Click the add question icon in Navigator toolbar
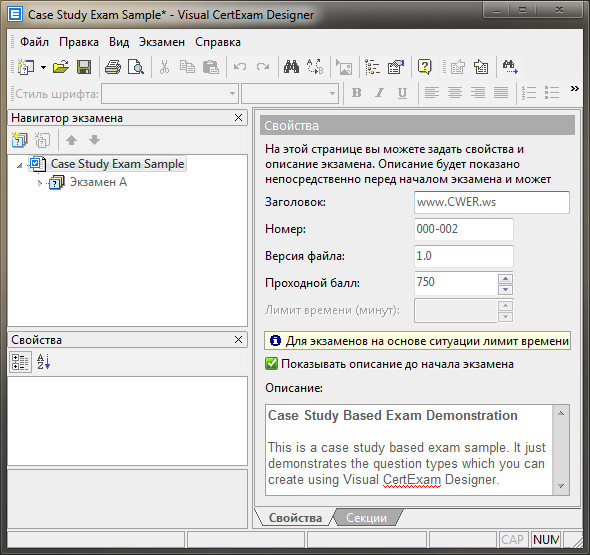 (42, 140)
